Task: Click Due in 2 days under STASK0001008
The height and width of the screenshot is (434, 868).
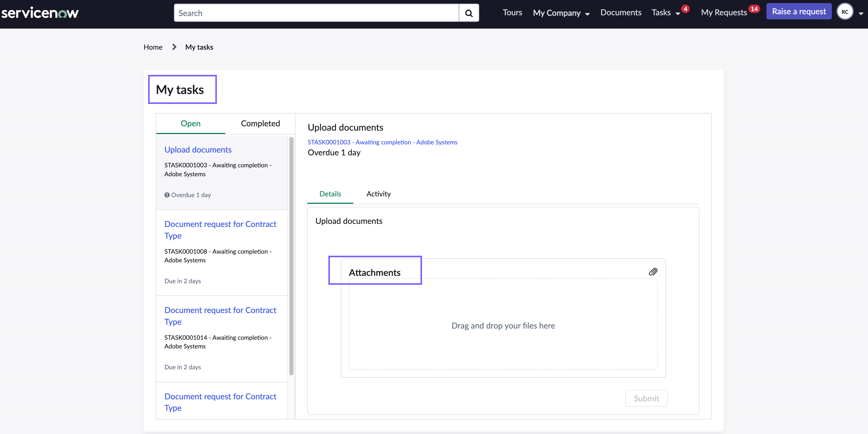Action: 183,281
